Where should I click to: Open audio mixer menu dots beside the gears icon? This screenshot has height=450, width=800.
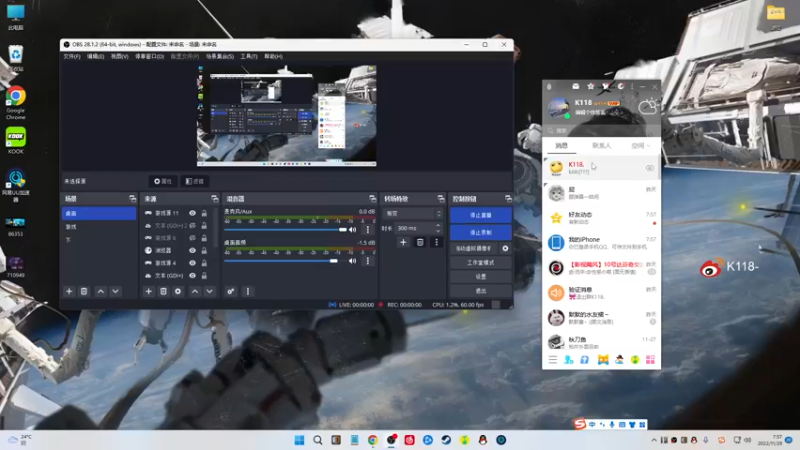248,291
